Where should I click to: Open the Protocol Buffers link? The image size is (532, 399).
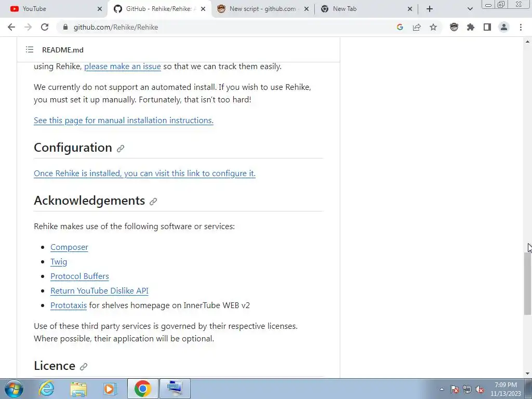click(79, 276)
